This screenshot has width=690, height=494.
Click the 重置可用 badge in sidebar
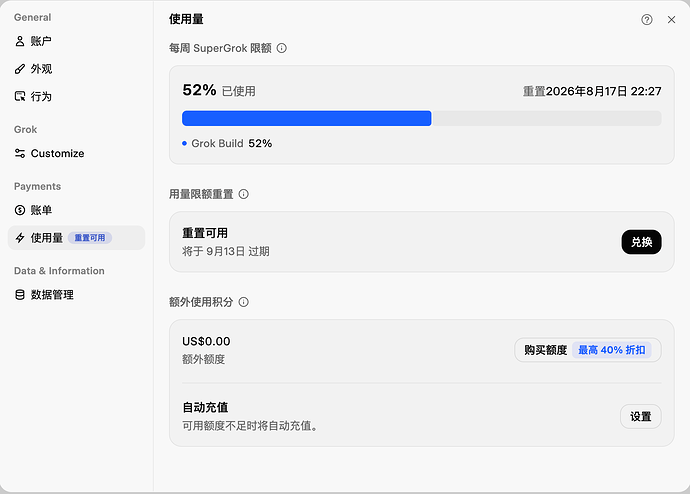tap(90, 238)
